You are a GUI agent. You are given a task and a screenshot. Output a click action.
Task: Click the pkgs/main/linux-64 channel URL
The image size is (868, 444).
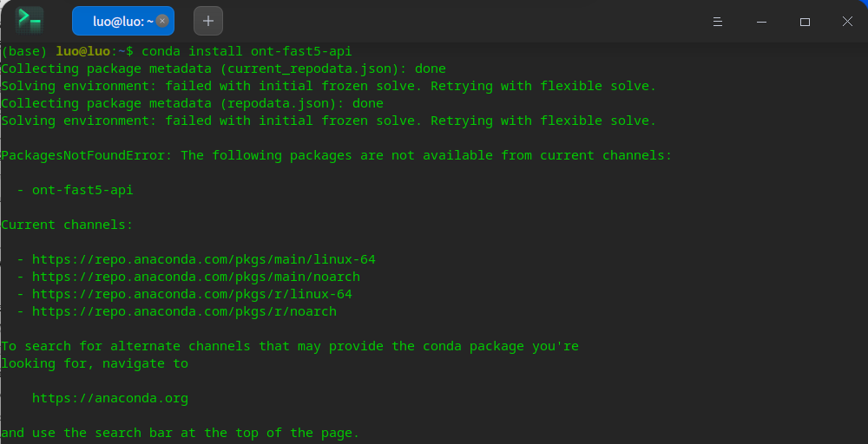(204, 259)
